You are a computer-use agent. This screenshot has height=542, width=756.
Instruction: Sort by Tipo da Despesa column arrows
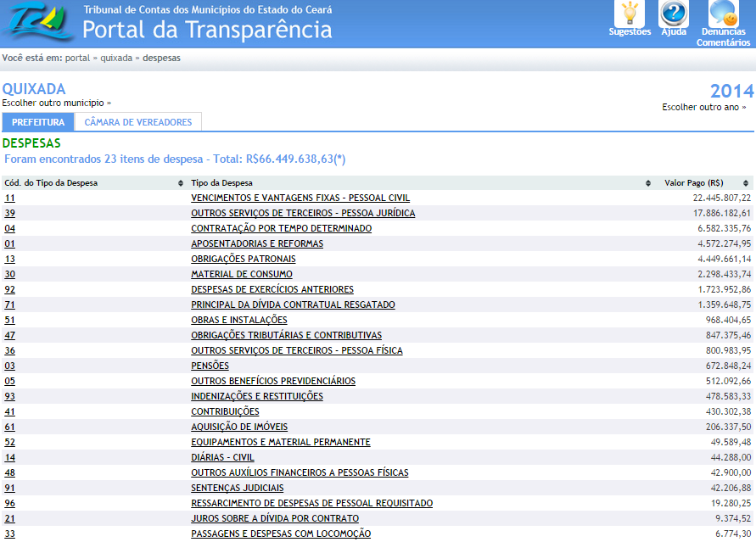(x=652, y=183)
